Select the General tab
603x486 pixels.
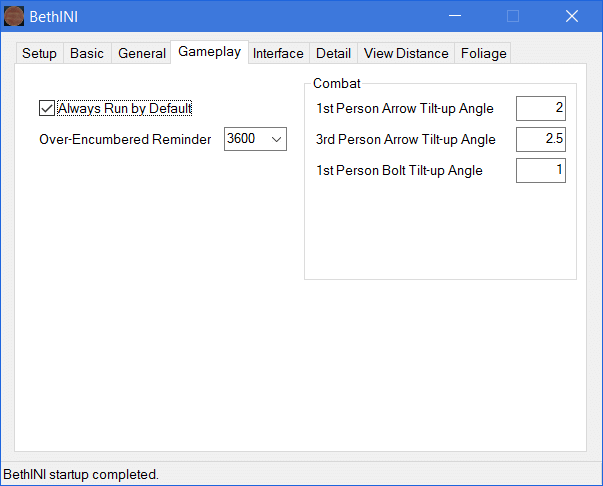(x=142, y=54)
